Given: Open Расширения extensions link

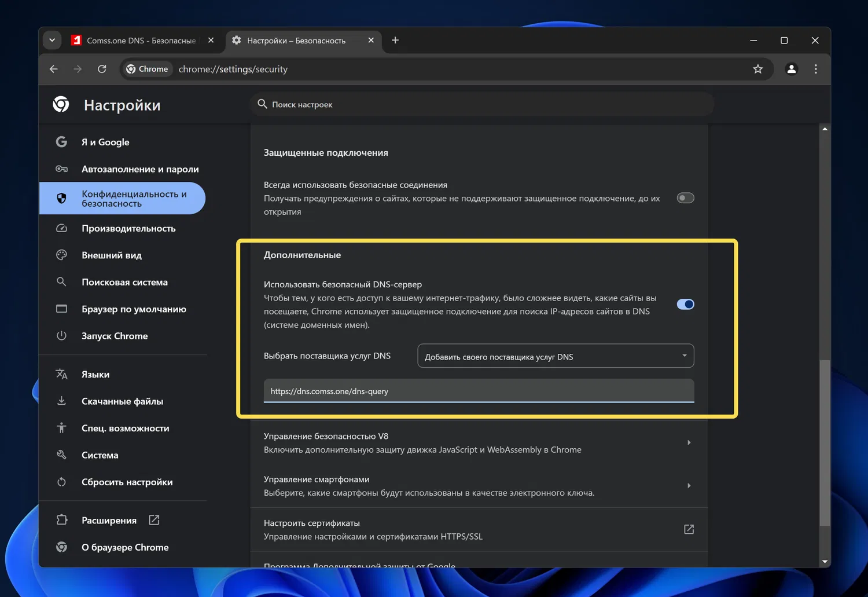Looking at the screenshot, I should [109, 520].
